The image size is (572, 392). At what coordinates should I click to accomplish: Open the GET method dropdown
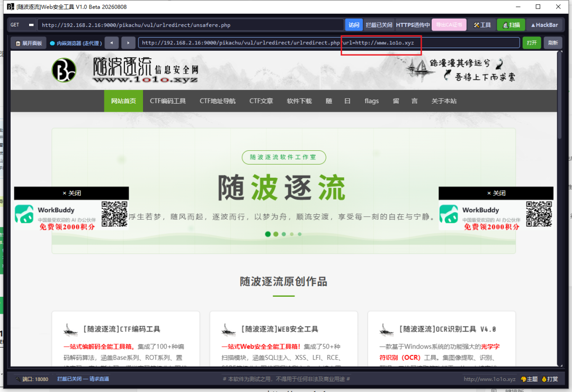tap(22, 25)
